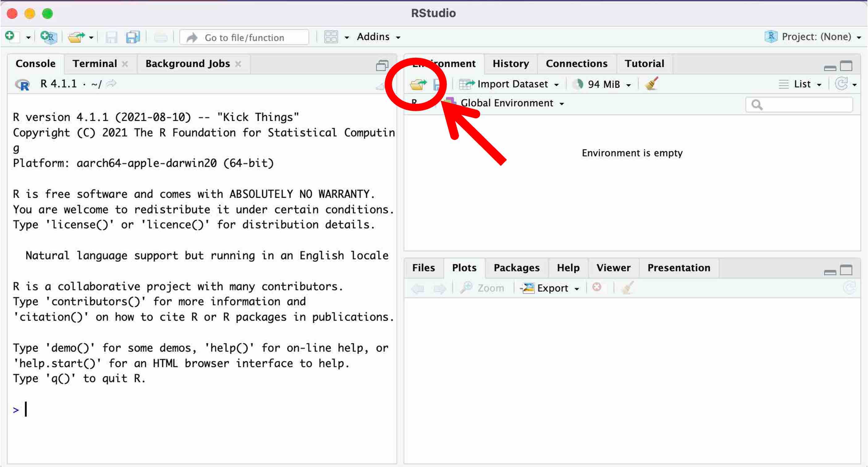Click the Save current document icon
Screen dimensions: 868x467
111,37
